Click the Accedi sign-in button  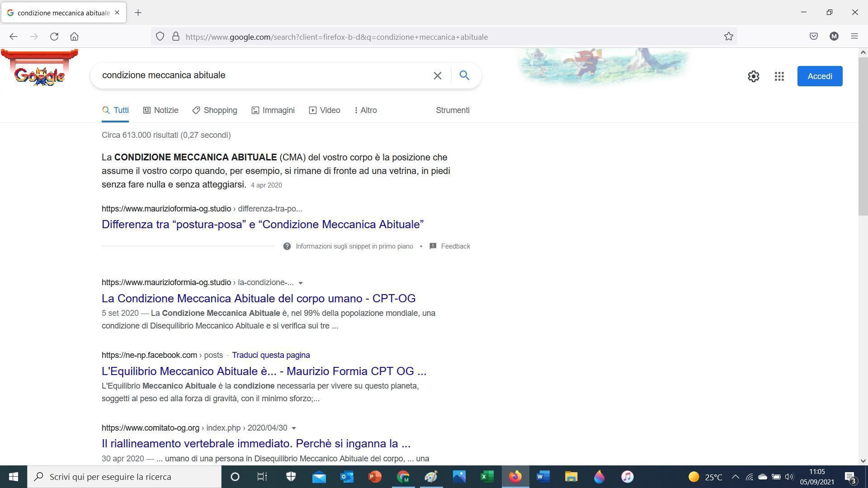point(819,76)
